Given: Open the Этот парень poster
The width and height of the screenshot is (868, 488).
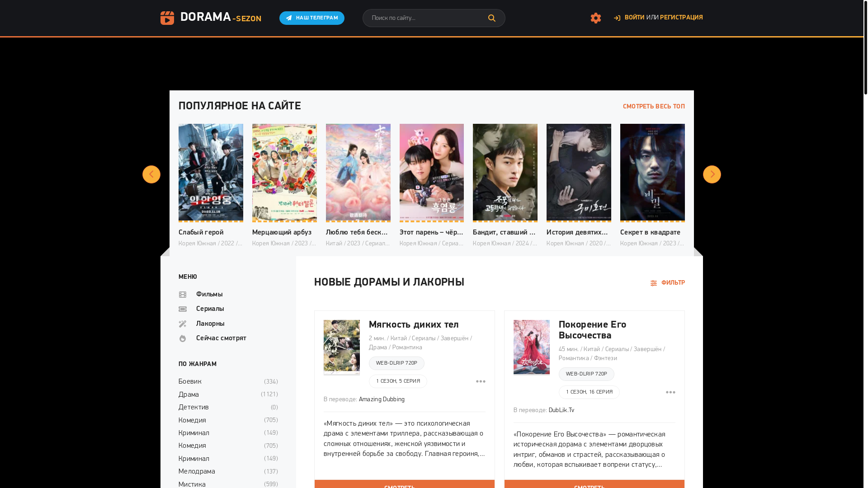Looking at the screenshot, I should (432, 172).
